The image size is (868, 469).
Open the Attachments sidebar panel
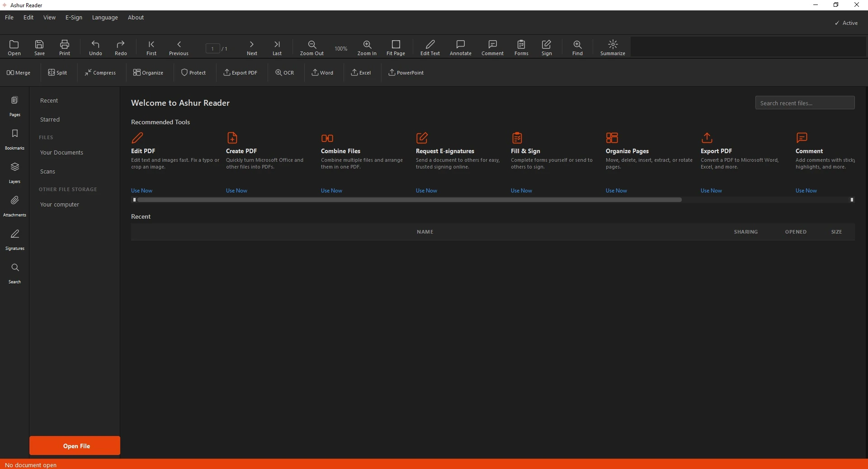15,206
